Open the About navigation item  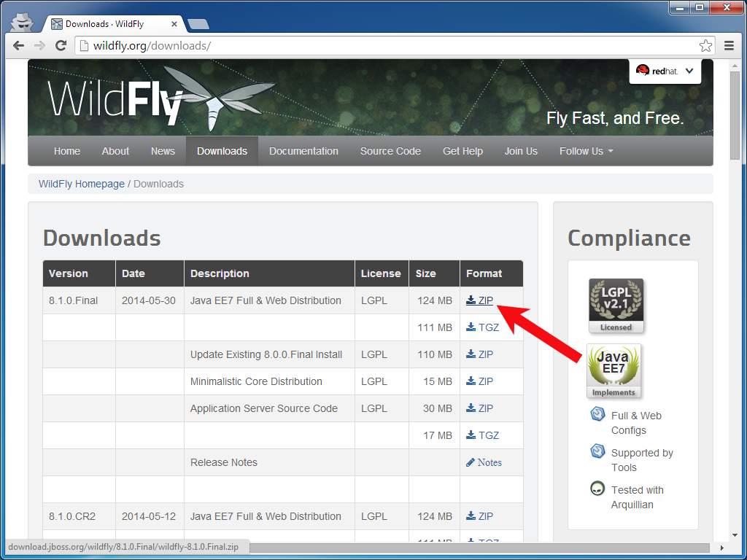[x=115, y=151]
